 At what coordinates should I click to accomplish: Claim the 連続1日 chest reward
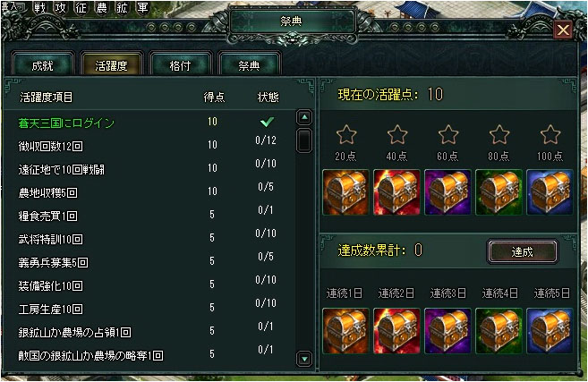point(345,331)
